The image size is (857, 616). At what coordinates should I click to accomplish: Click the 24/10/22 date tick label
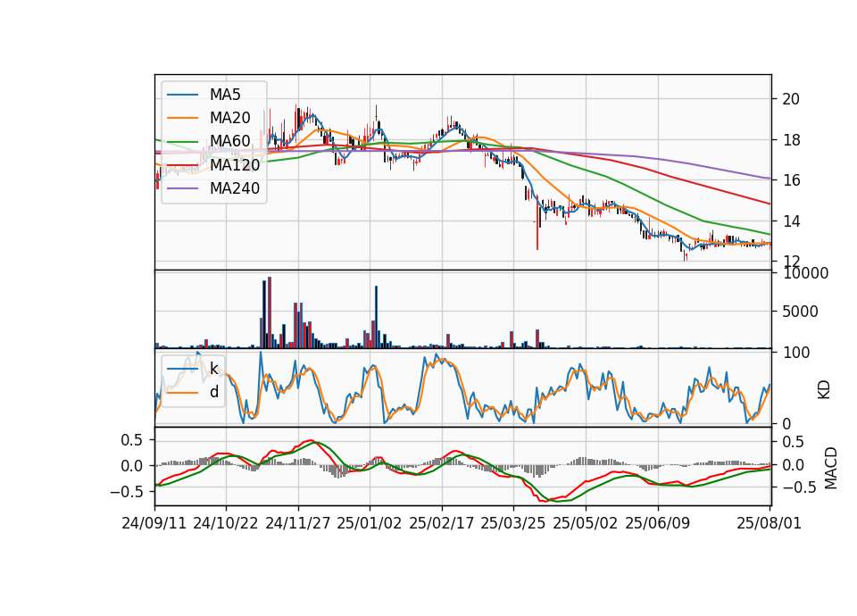226,523
